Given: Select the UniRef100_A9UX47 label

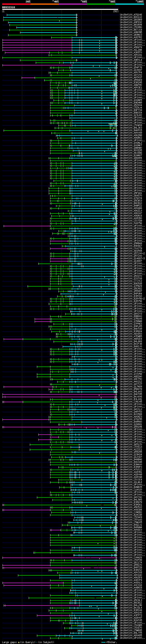Looking at the screenshot, I should click(x=131, y=213).
